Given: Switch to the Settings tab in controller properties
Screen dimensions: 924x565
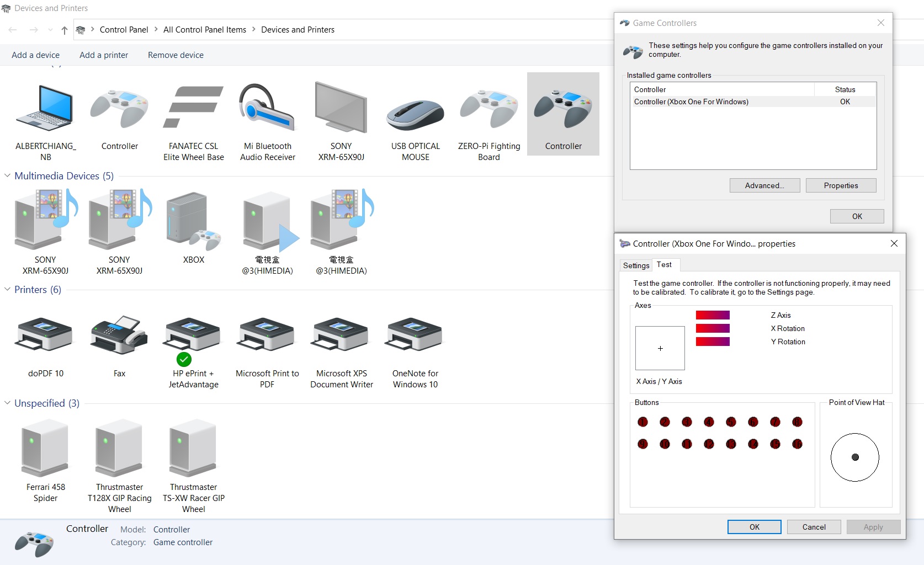Looking at the screenshot, I should [636, 265].
